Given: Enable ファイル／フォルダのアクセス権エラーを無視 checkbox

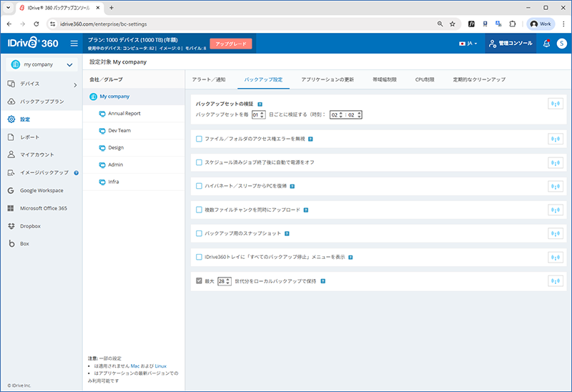Looking at the screenshot, I should click(x=199, y=139).
